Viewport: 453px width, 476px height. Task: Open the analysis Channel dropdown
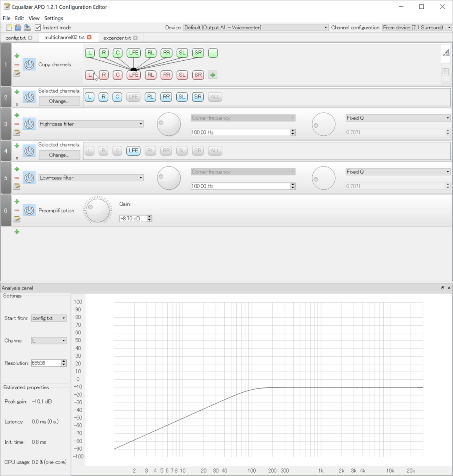point(49,341)
